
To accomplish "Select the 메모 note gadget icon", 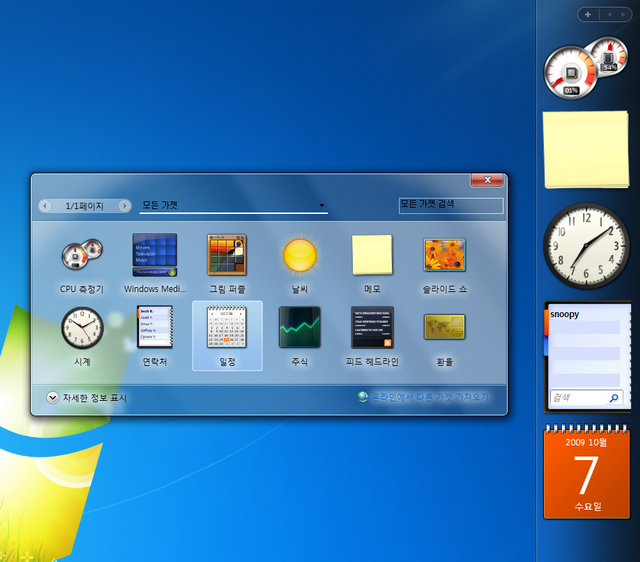I will (372, 255).
